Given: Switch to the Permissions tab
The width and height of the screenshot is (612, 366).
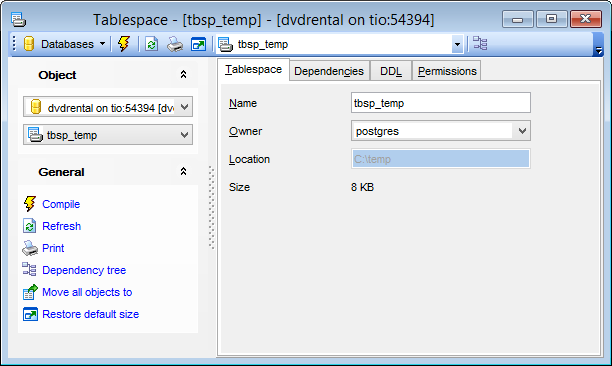Looking at the screenshot, I should click(x=447, y=71).
